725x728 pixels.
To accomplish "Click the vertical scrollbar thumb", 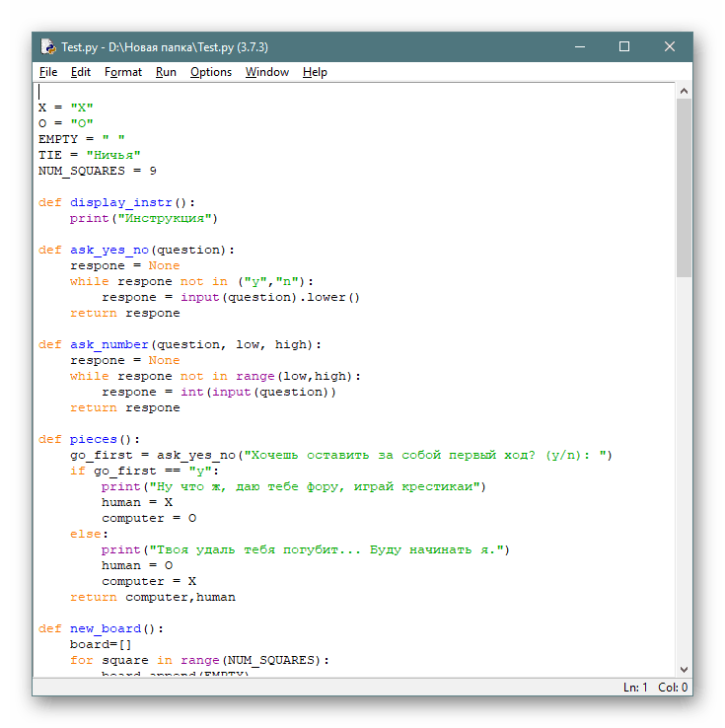I will coord(684,187).
